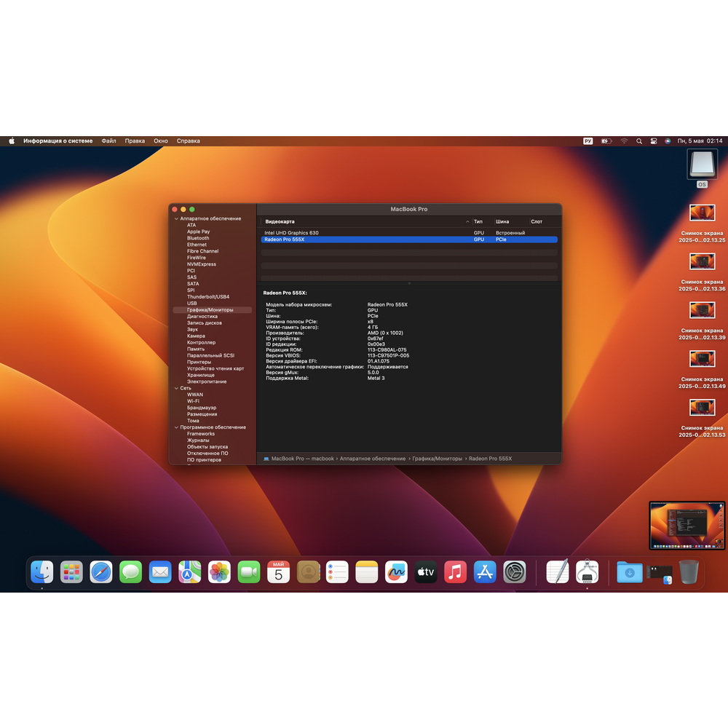The height and width of the screenshot is (728, 728).
Task: Click the date and time in menu bar
Action: (700, 141)
